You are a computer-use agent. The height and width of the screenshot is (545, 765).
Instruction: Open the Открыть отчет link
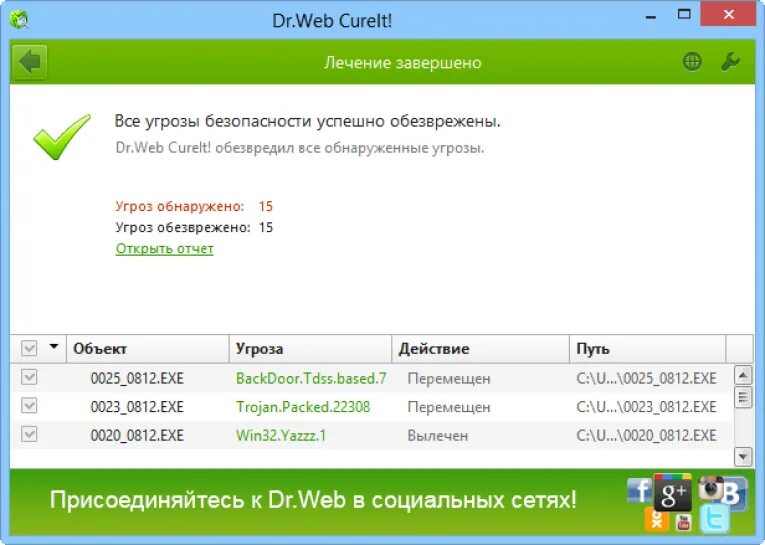164,249
